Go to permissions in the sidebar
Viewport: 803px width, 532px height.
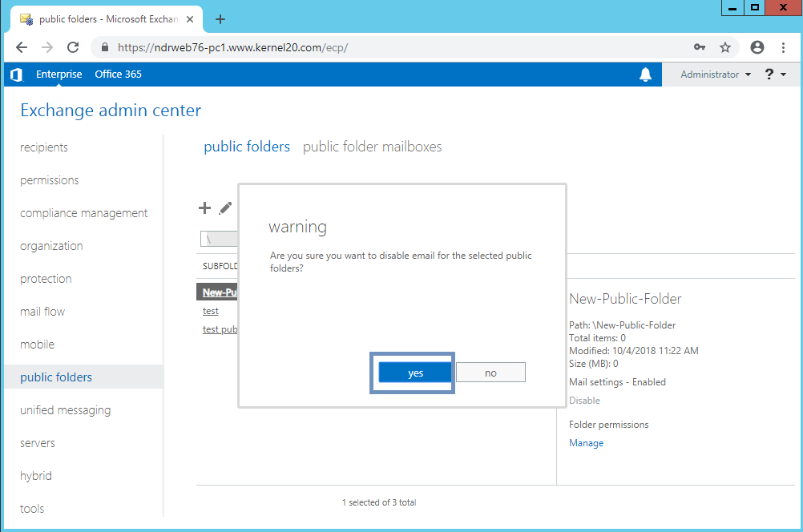coord(50,180)
